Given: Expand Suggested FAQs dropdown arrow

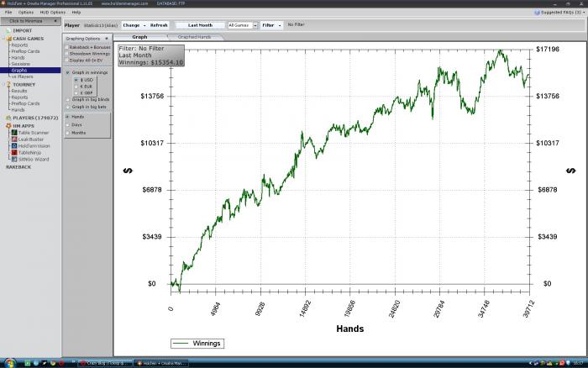Looking at the screenshot, I should (x=584, y=13).
